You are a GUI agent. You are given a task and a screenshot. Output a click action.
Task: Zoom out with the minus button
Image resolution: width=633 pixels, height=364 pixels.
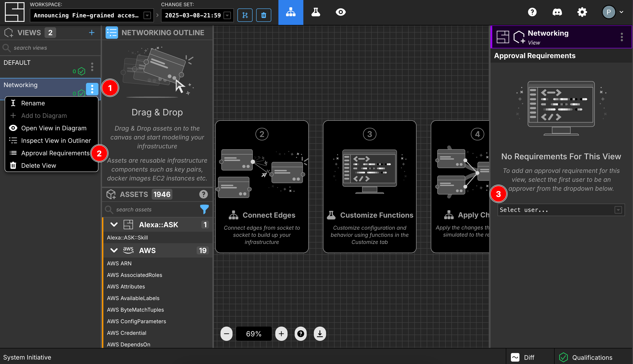[227, 333]
